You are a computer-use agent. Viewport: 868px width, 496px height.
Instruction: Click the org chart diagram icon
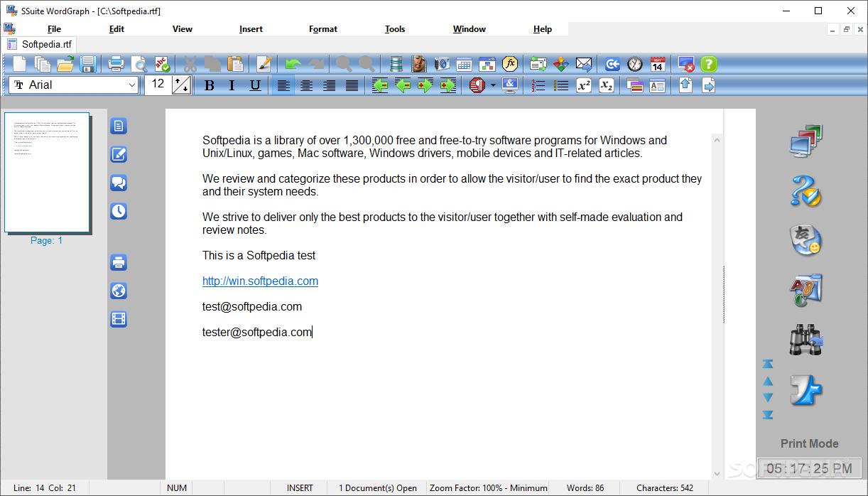[x=487, y=64]
